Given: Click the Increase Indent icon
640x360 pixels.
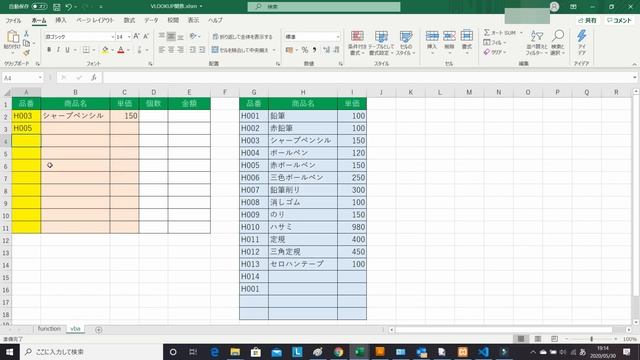Looking at the screenshot, I should pyautogui.click(x=202, y=50).
